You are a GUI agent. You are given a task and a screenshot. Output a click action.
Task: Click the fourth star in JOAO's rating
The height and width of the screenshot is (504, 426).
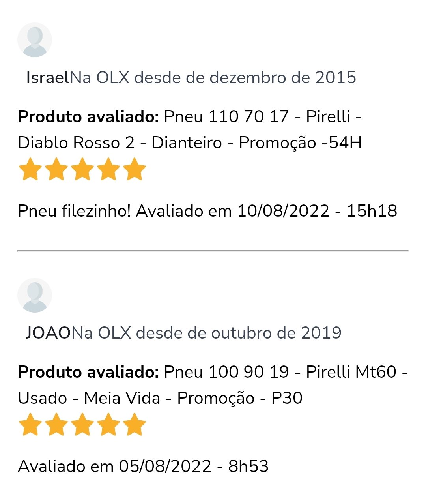pyautogui.click(x=108, y=424)
